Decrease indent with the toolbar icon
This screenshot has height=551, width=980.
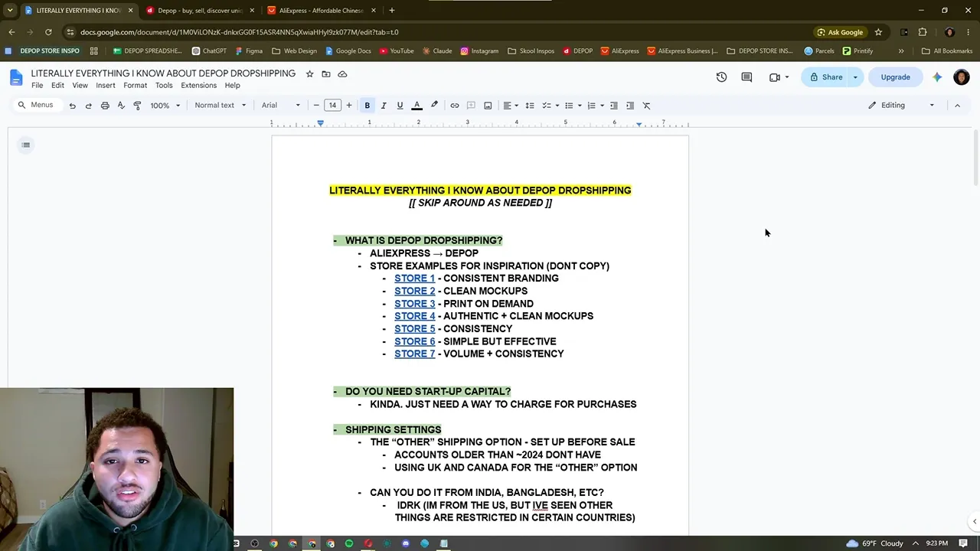(613, 106)
